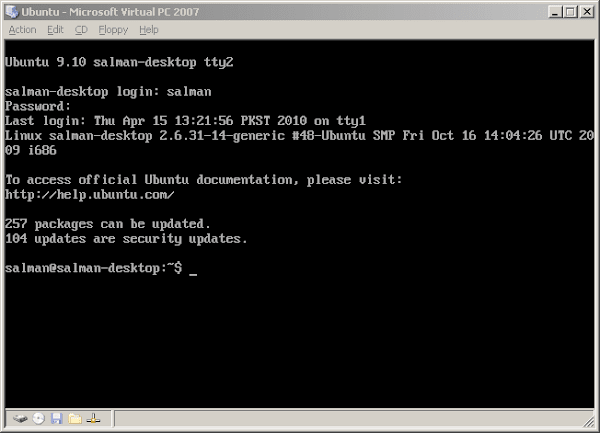600x433 pixels.
Task: Click the Virtual PC title bar icon
Action: tap(12, 12)
